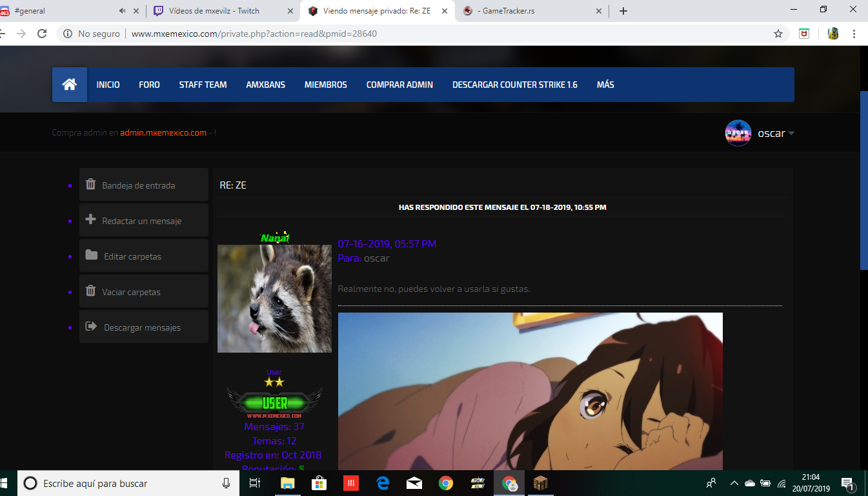Click the 'Realmente no, puedes volver a usarla' text

(434, 289)
